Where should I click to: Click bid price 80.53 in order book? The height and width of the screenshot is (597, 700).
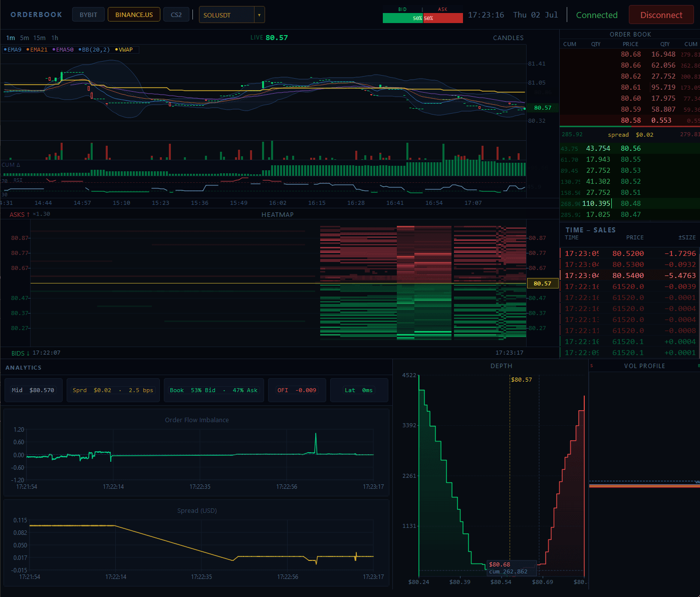click(630, 170)
